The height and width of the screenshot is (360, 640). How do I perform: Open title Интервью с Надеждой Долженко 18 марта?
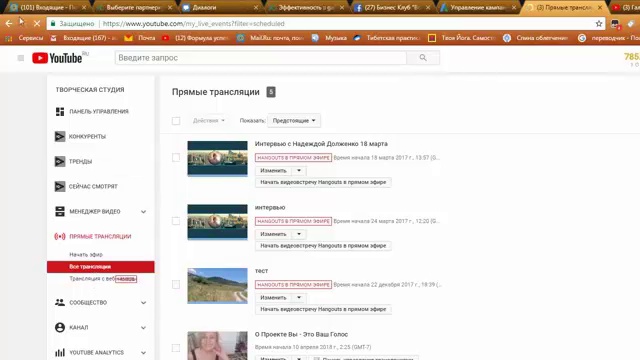tap(321, 144)
